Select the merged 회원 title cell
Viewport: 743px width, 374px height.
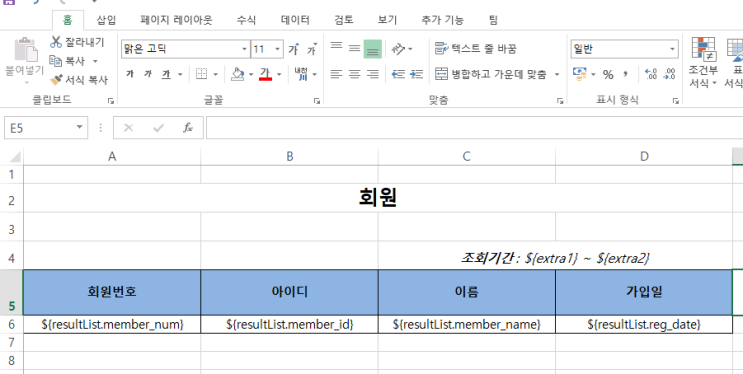pos(378,198)
